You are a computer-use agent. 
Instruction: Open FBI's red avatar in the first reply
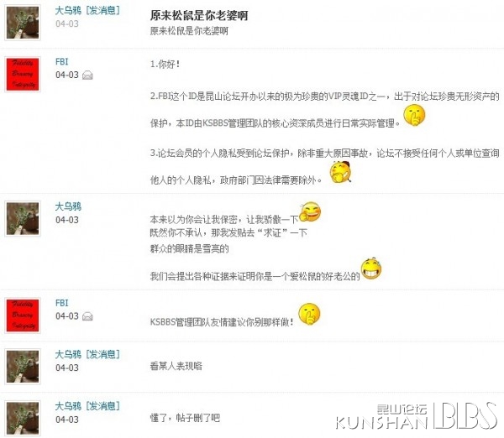[23, 75]
